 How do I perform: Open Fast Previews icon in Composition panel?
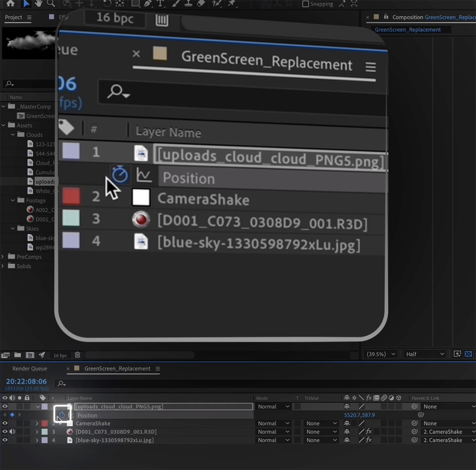(457, 354)
